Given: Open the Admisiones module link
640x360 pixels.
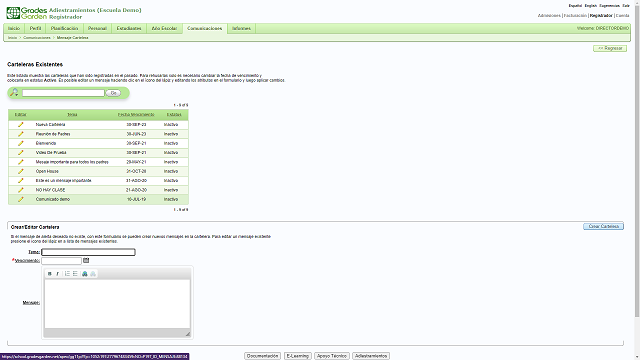Looking at the screenshot, I should click(x=549, y=16).
